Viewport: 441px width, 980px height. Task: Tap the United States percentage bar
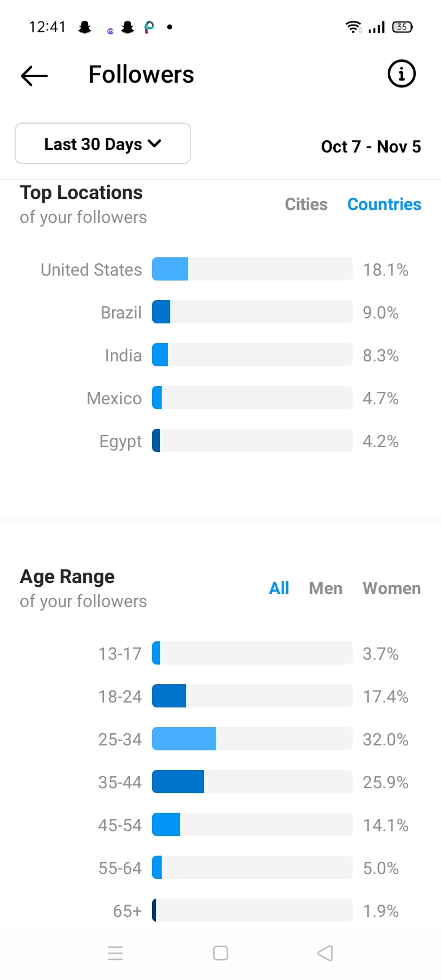(252, 269)
